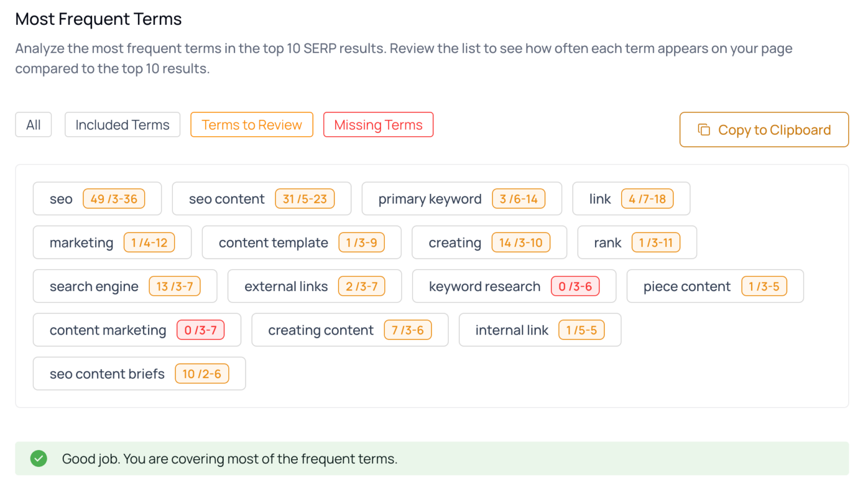The height and width of the screenshot is (498, 868).
Task: Click the copy icon inside Copy to Clipboard
Action: pos(704,129)
